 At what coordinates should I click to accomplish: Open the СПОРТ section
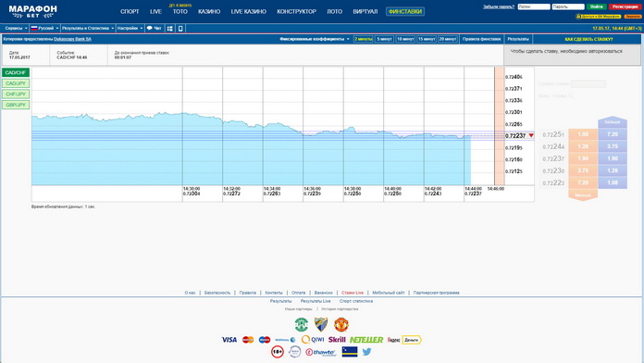coord(130,11)
